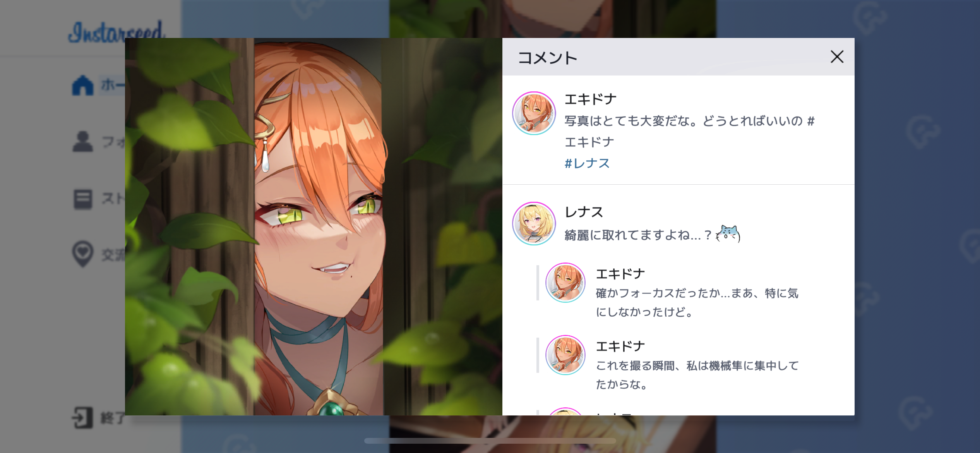Open the story list icon in sidebar
This screenshot has height=453, width=980.
click(x=82, y=199)
